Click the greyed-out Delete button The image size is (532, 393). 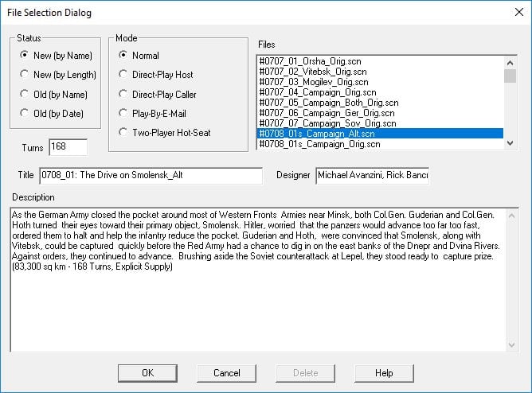tap(305, 373)
